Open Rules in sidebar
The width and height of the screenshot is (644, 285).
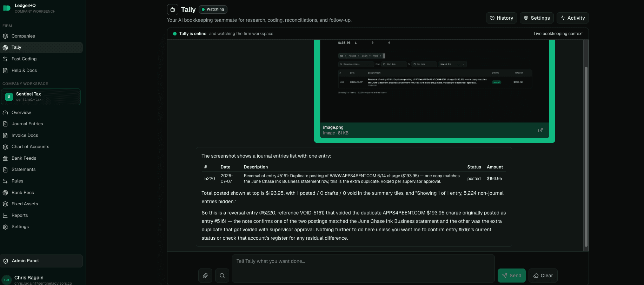pos(41,181)
